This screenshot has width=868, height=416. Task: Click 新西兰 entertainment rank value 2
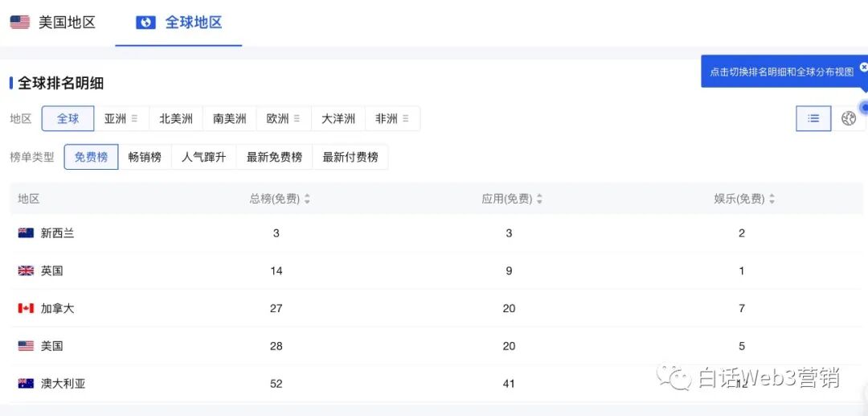pos(742,233)
